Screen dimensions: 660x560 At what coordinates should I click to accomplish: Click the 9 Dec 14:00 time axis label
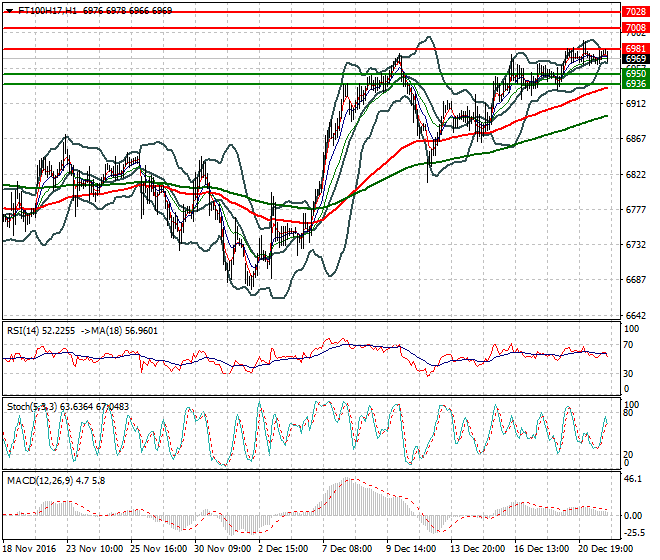click(411, 549)
